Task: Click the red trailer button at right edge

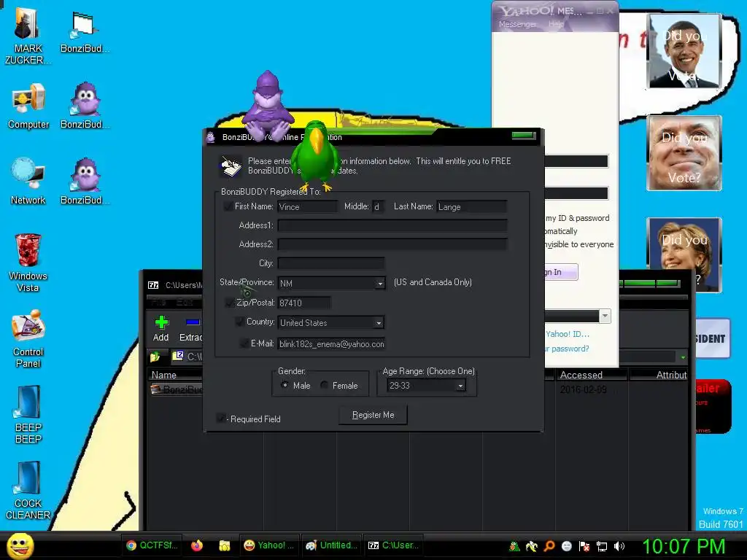Action: pyautogui.click(x=712, y=407)
